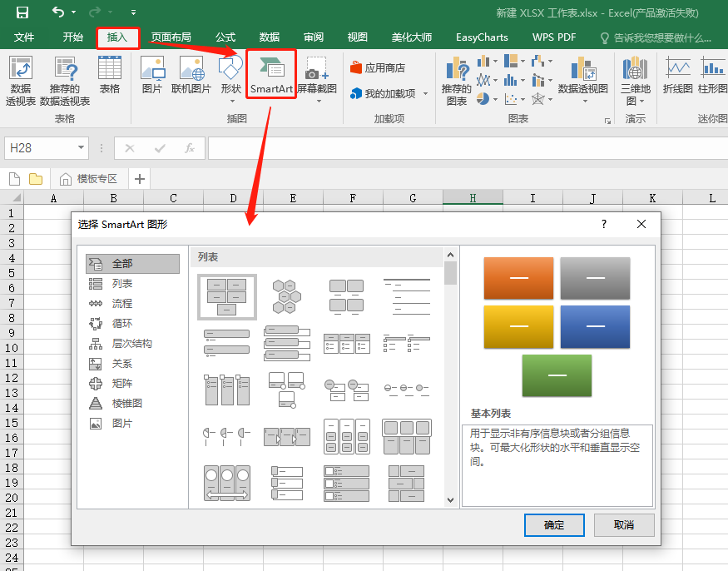This screenshot has width=728, height=571.
Task: Open the PivotTable (数据透视表) tool
Action: point(21,81)
